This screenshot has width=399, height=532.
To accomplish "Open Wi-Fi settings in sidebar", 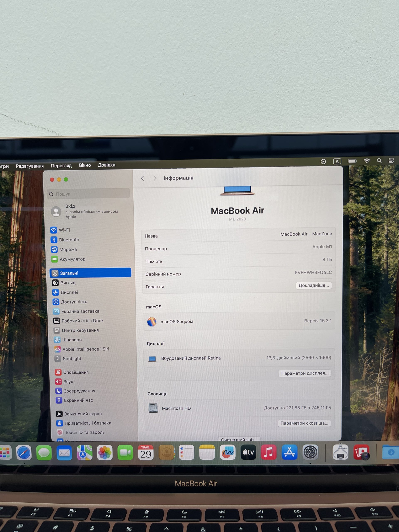I will tap(60, 230).
